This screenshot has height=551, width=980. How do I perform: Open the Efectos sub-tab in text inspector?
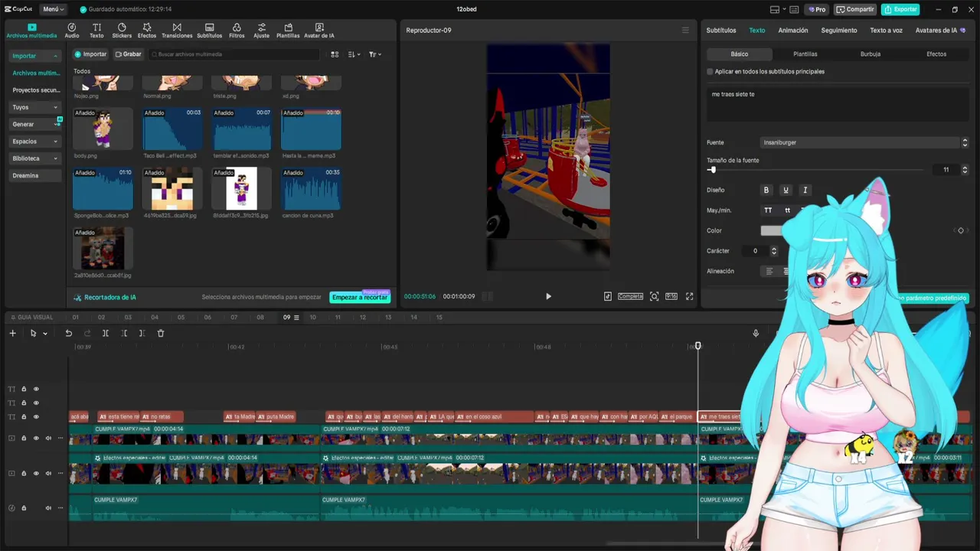[936, 54]
